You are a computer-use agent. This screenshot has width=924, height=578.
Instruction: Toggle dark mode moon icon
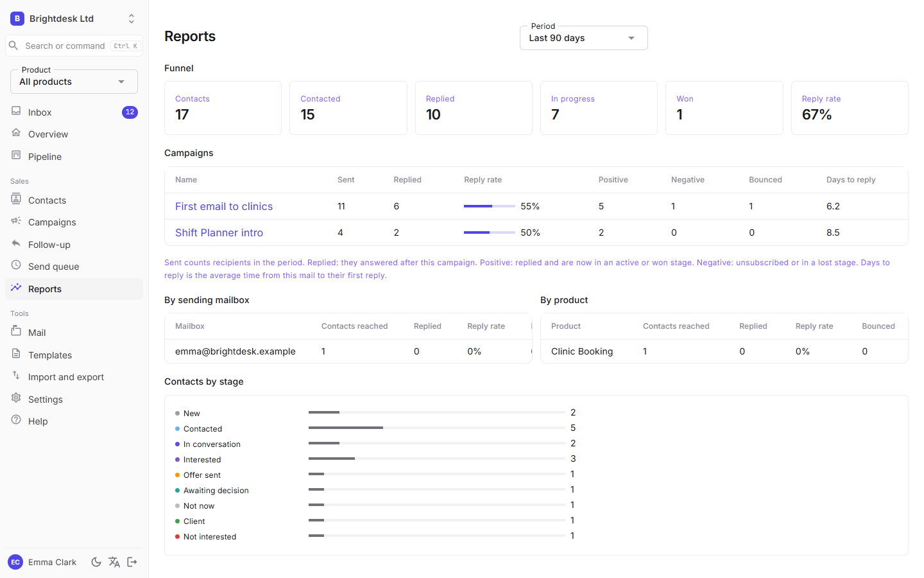[96, 562]
